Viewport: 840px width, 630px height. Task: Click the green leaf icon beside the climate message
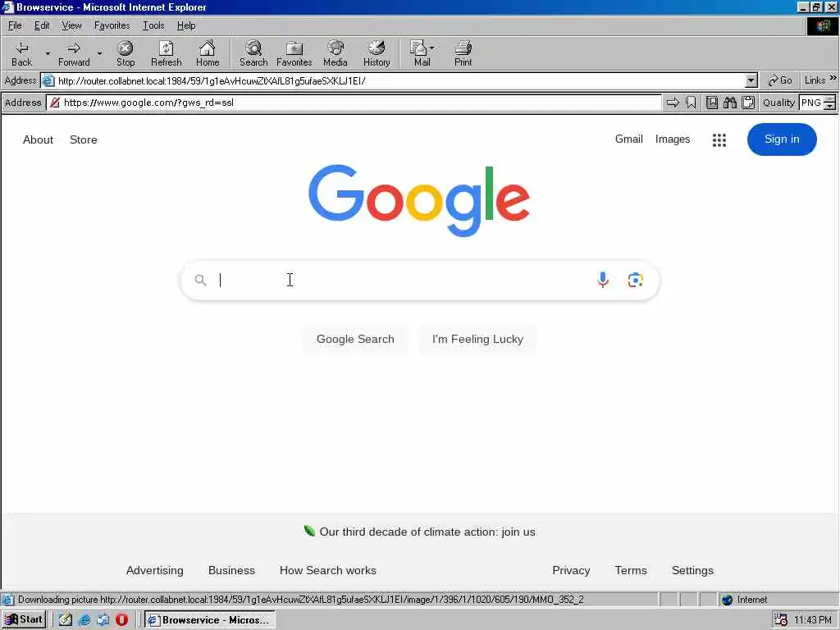coord(309,531)
